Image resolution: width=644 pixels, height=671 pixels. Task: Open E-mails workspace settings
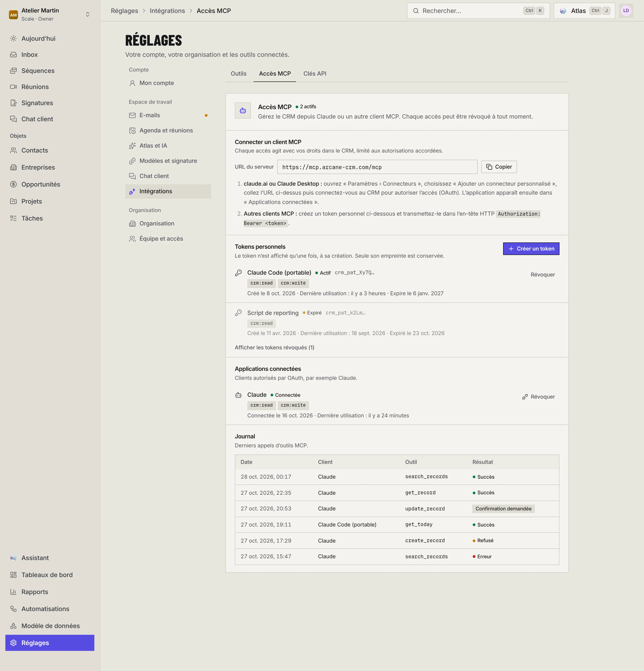(168, 115)
